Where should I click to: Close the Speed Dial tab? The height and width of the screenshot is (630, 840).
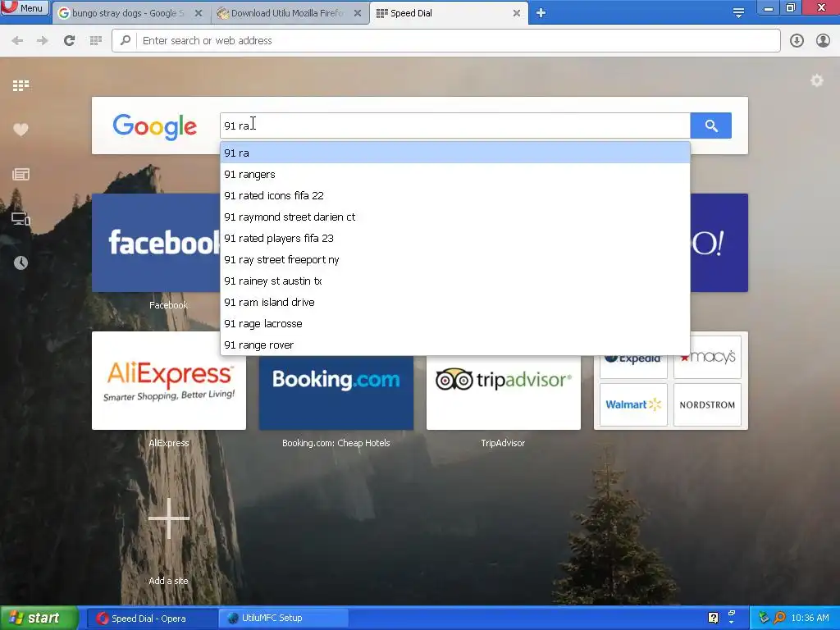click(517, 13)
